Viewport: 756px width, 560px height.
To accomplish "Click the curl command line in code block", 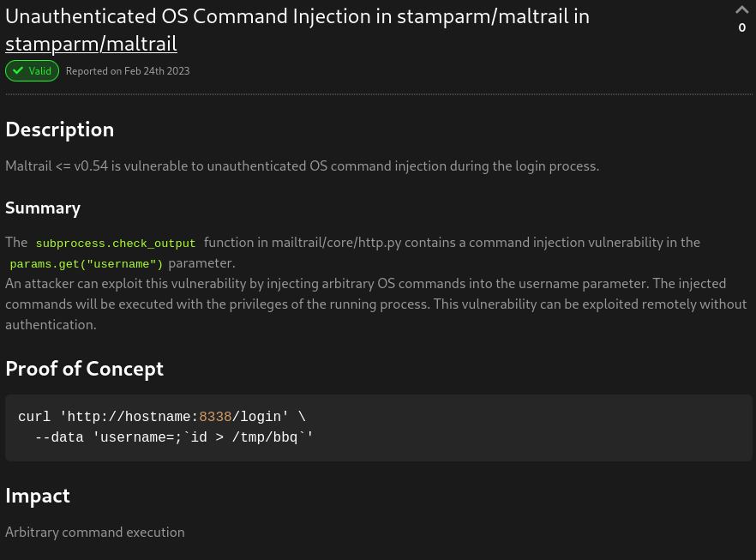I will (162, 417).
